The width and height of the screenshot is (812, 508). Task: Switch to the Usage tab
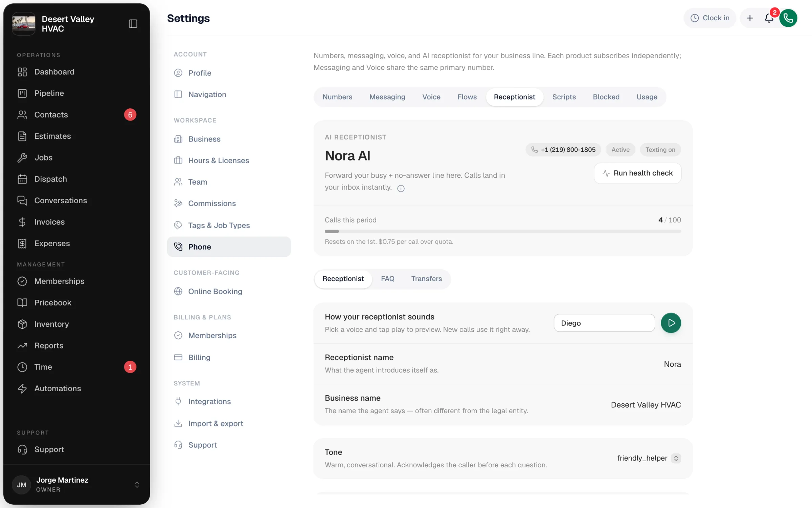pos(647,97)
